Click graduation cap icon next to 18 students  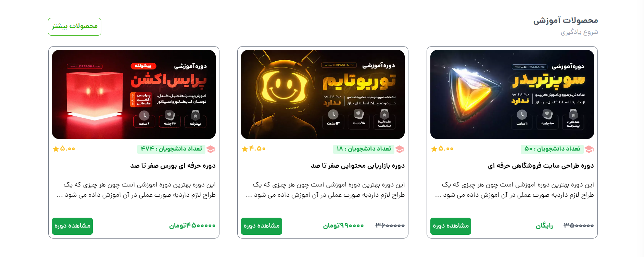(400, 149)
